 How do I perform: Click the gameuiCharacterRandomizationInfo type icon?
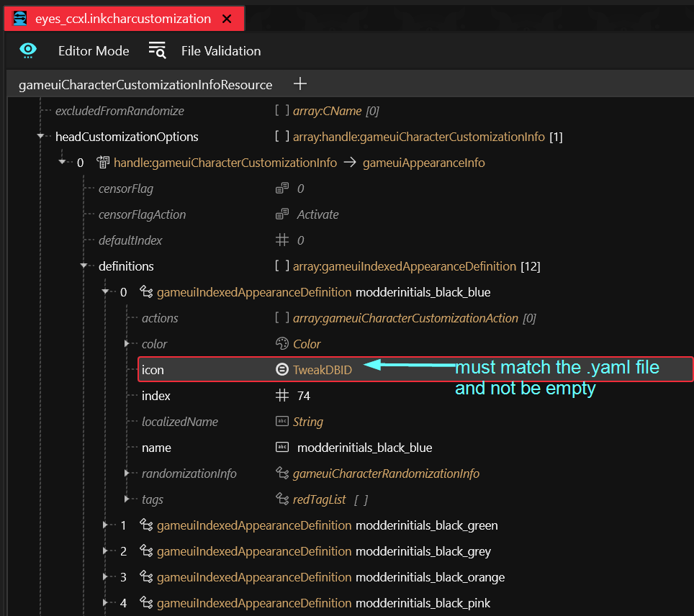coord(282,474)
